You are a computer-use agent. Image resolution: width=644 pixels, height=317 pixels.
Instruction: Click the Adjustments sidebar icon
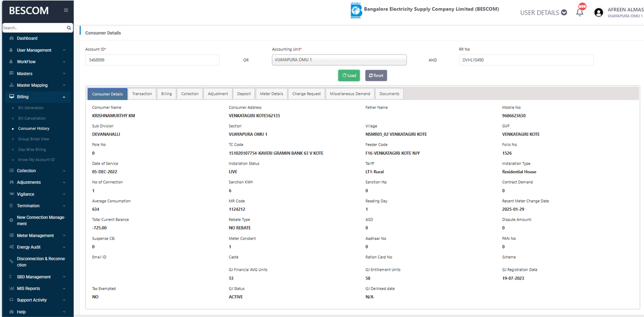click(11, 182)
